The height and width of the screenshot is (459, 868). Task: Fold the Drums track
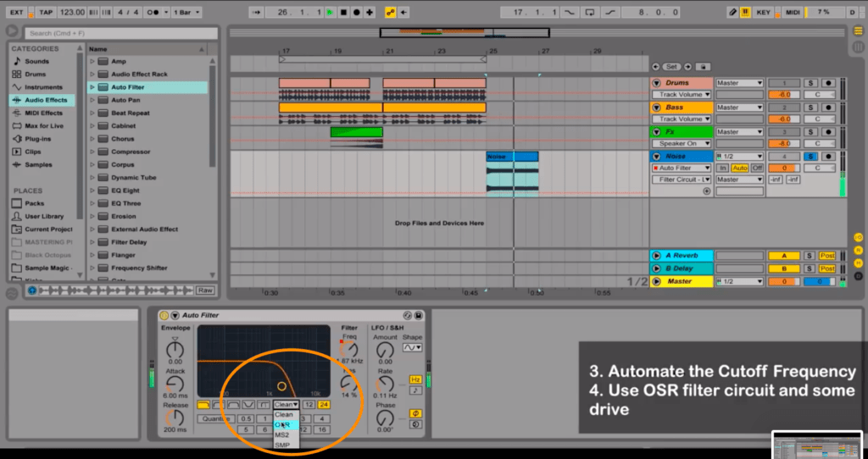click(x=657, y=83)
